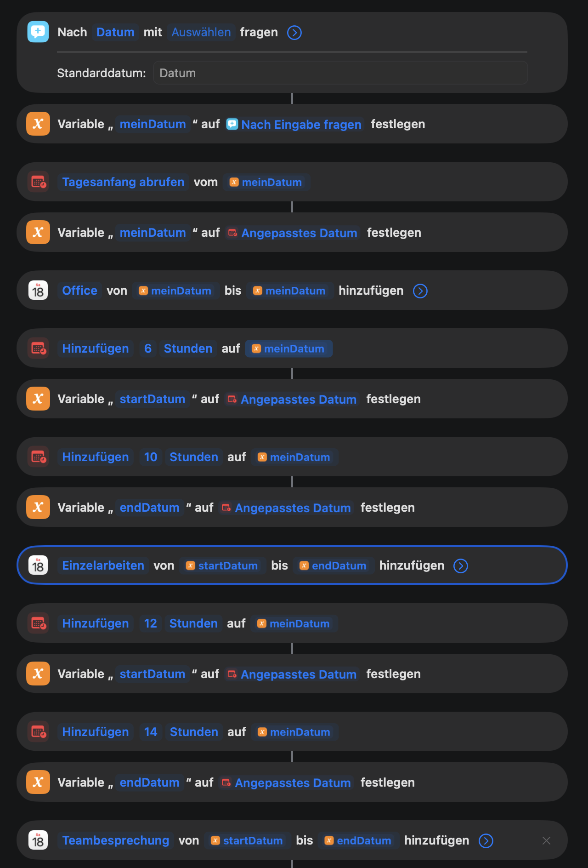Expand the Office event action details
The width and height of the screenshot is (588, 868).
(420, 291)
